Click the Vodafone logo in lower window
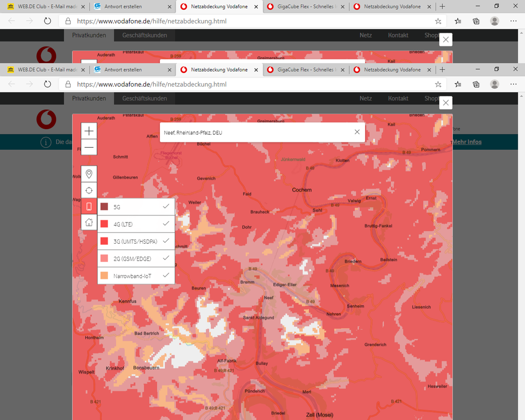525x420 pixels. click(46, 119)
